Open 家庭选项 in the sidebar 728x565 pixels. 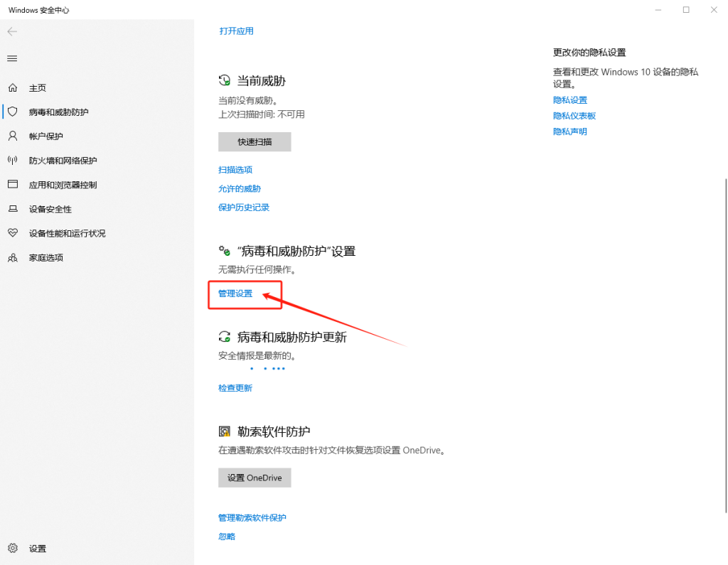point(97,258)
